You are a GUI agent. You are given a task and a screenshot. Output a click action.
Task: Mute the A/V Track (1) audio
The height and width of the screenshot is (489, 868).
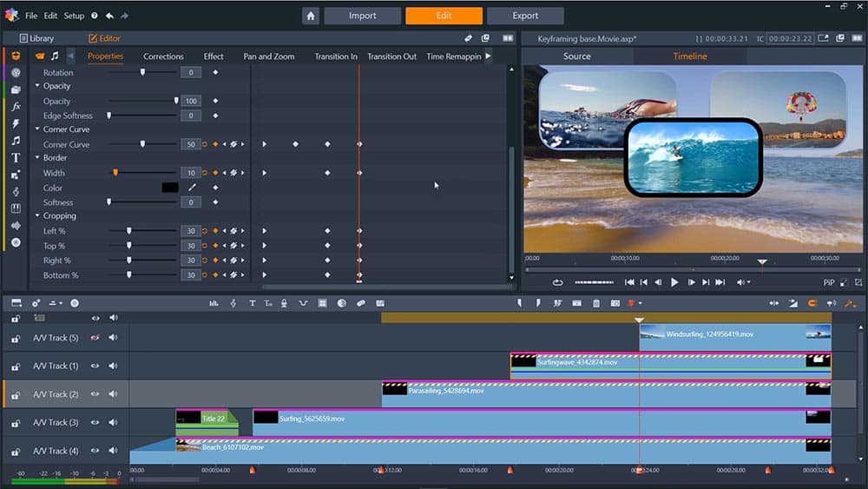tap(114, 366)
